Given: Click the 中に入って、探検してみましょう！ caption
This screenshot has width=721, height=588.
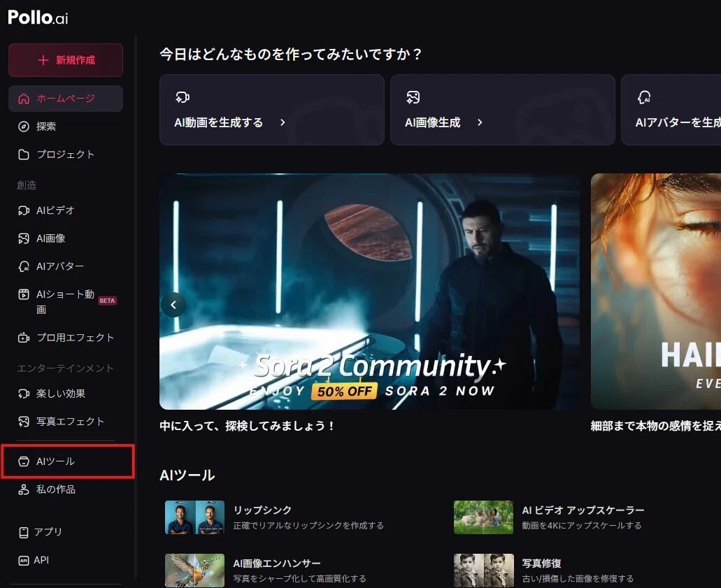Looking at the screenshot, I should (x=246, y=426).
